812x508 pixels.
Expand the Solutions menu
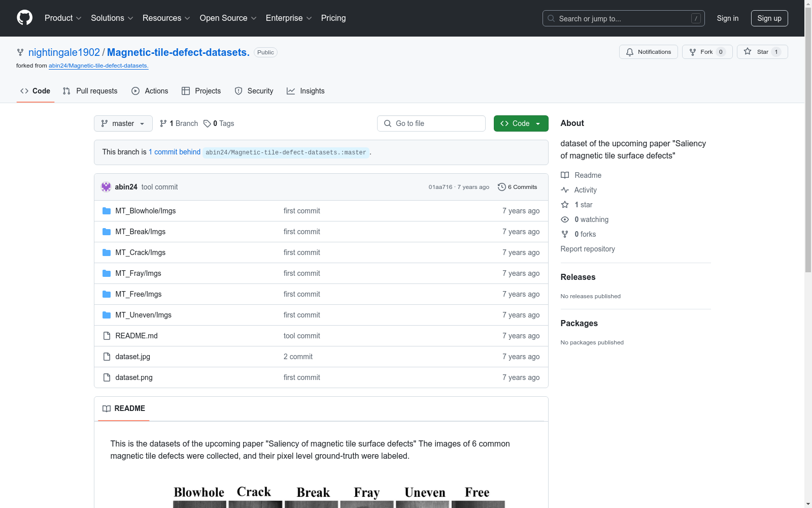point(112,18)
